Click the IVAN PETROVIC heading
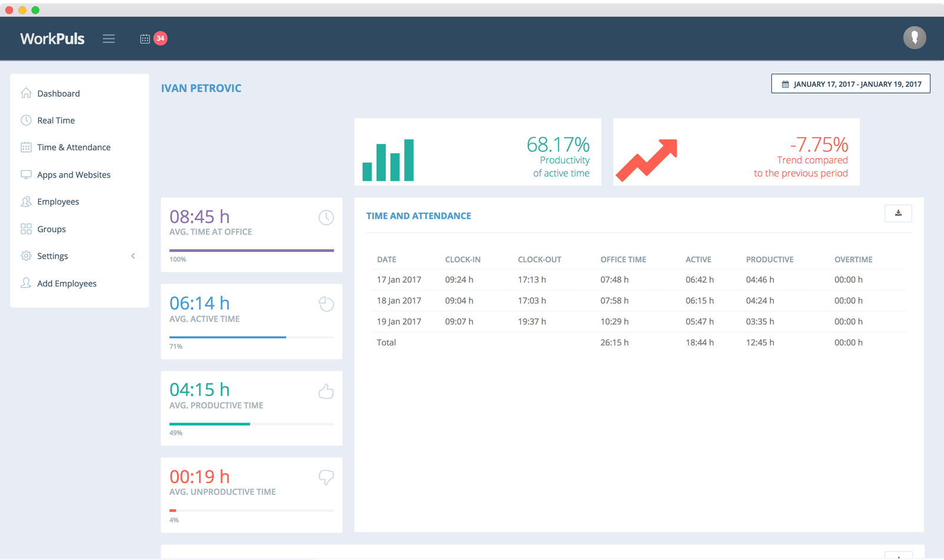 (x=201, y=88)
